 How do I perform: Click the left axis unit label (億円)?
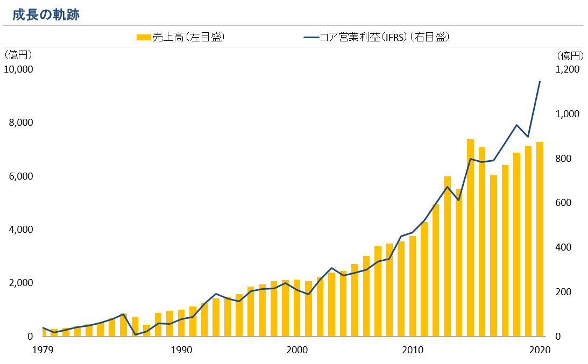coord(18,55)
